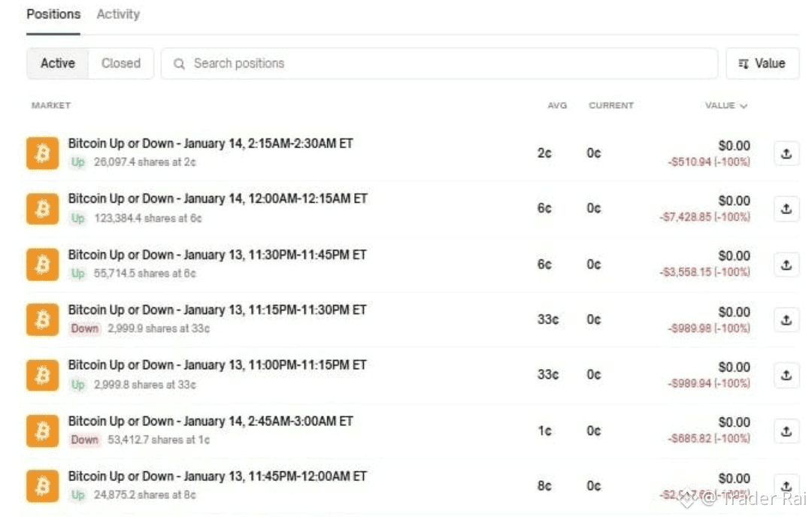Share the 11:00PM-11:15PM Up position
The image size is (812, 517).
[x=786, y=375]
